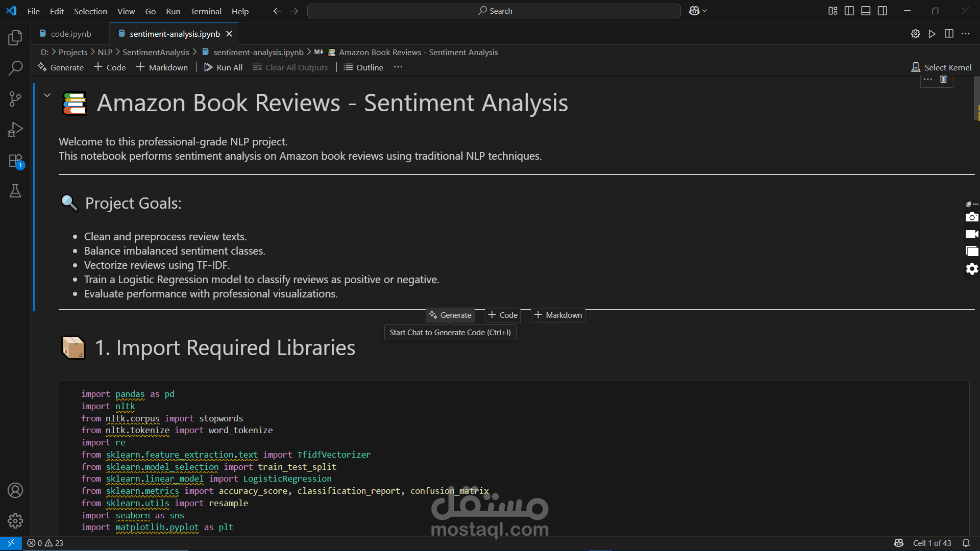Close the sentiment-analysis.ipynb tab

click(x=229, y=34)
